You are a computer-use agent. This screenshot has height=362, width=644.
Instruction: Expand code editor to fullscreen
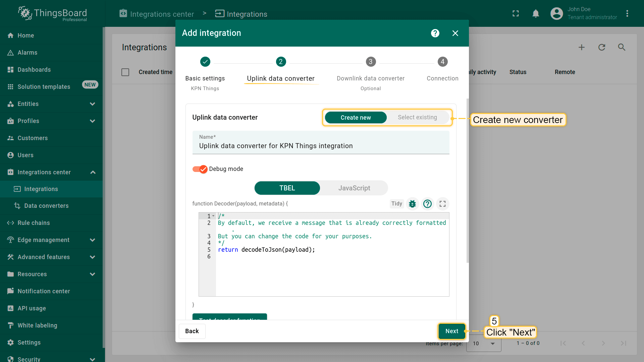(442, 204)
